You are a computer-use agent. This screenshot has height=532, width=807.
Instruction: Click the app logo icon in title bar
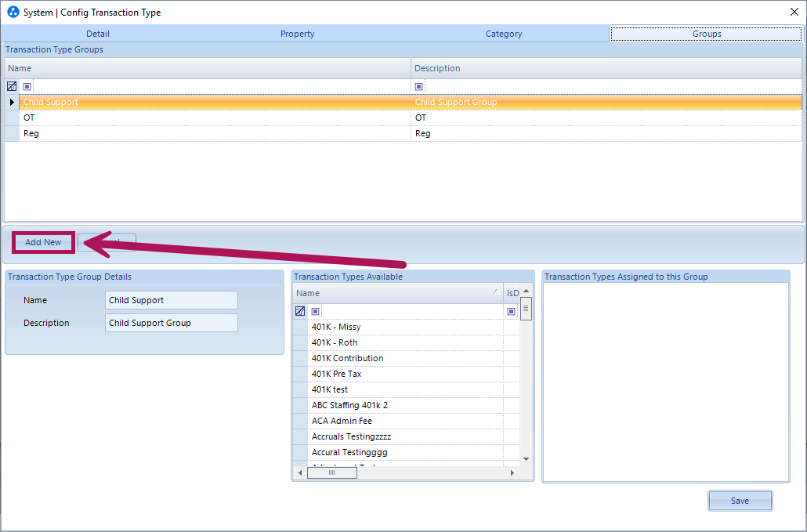13,12
